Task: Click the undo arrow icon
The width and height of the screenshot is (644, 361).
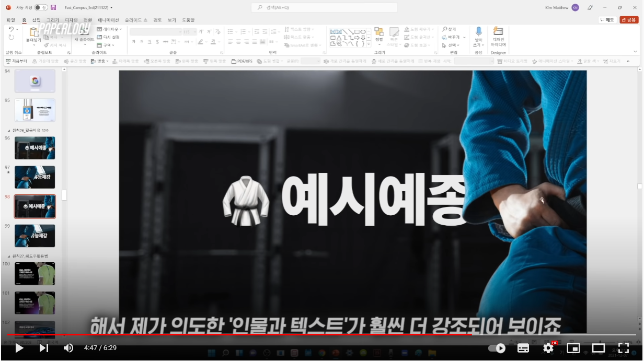Action: pos(11,29)
